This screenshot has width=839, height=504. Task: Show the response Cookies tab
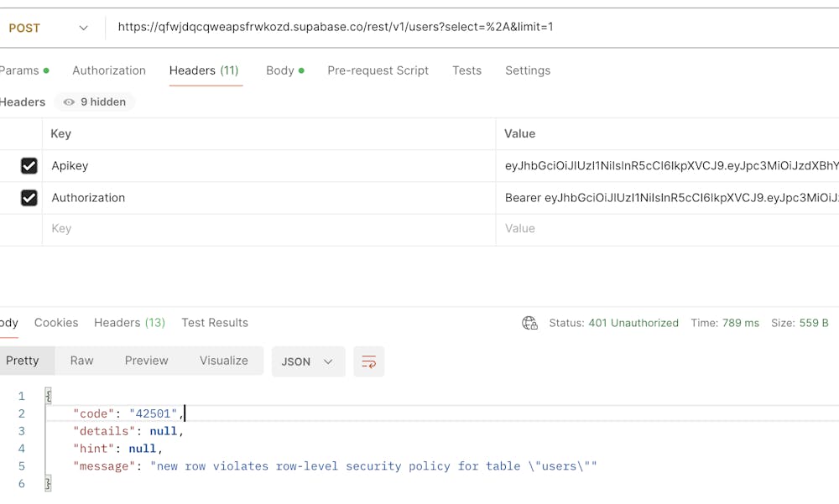[56, 323]
